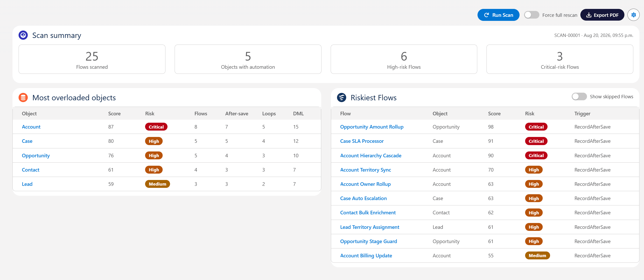Open Opportunity Stage Guard flow
The width and height of the screenshot is (644, 280).
click(x=369, y=241)
